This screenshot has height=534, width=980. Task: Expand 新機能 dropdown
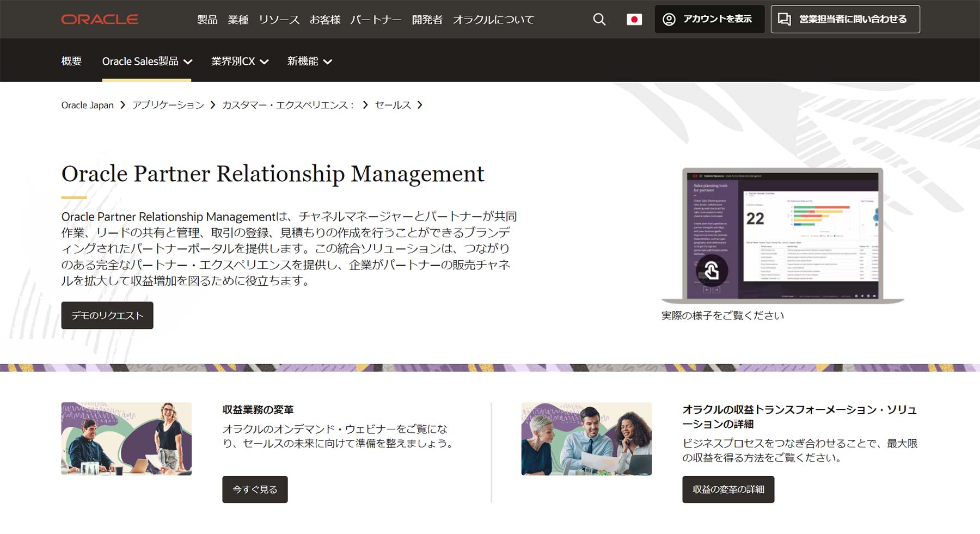pos(309,62)
